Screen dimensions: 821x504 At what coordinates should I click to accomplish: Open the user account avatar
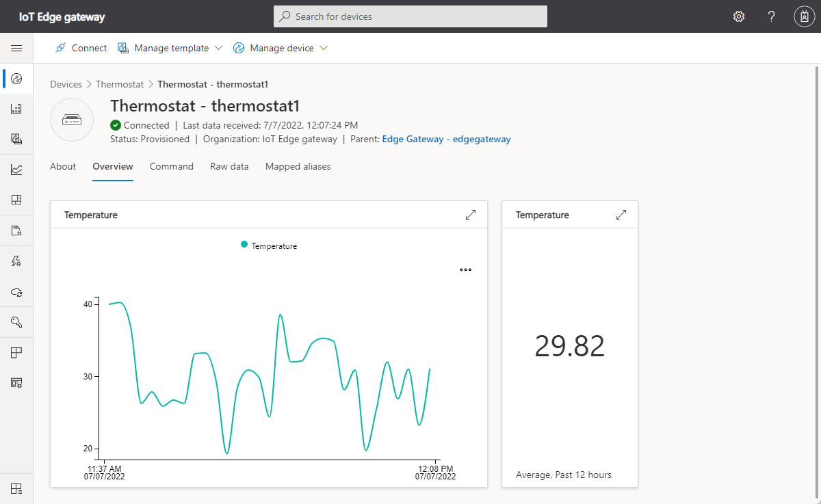click(x=804, y=16)
